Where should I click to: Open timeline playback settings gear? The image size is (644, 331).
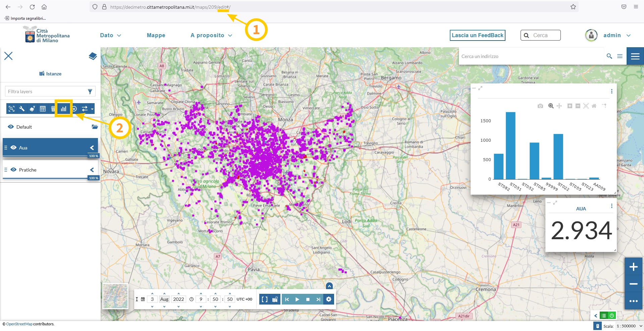(329, 299)
